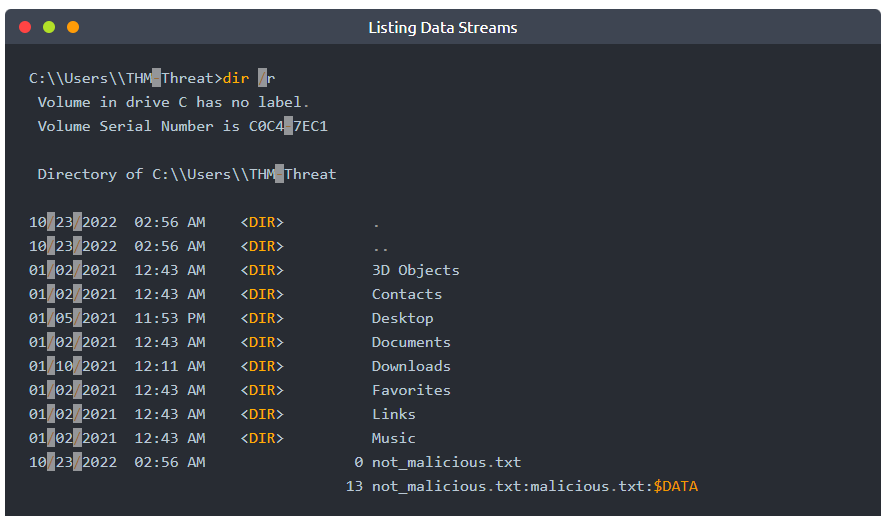Click the orange $DATA stream label
Screen dimensions: 886x523
point(675,486)
